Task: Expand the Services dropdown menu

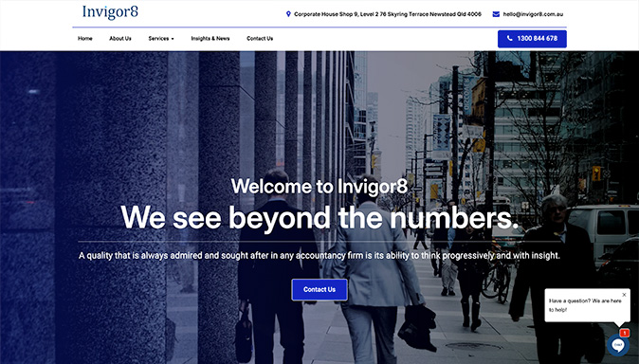Action: pyautogui.click(x=161, y=39)
